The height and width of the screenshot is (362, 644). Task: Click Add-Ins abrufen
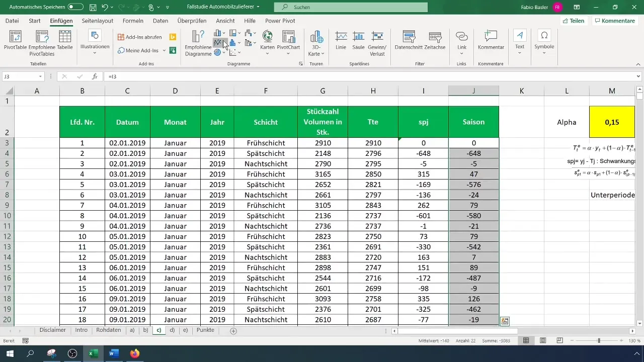(x=140, y=37)
